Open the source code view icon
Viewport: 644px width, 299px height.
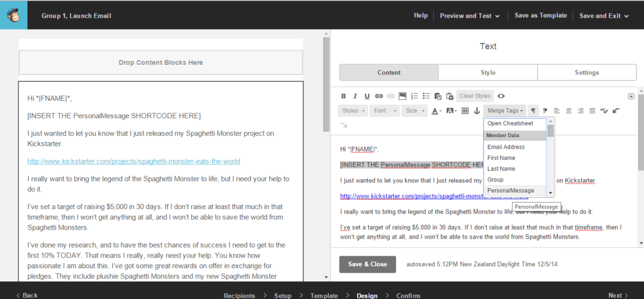tap(501, 96)
